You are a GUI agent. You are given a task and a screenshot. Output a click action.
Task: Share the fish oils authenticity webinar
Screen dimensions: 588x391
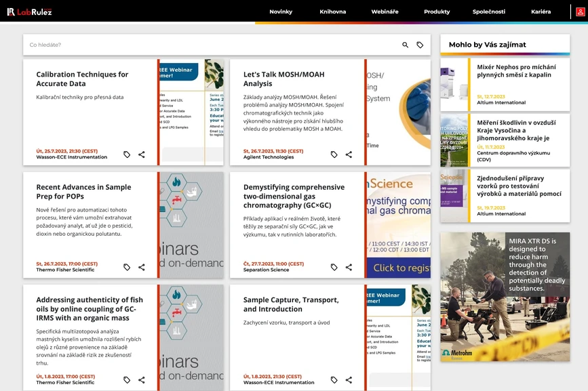(x=142, y=380)
